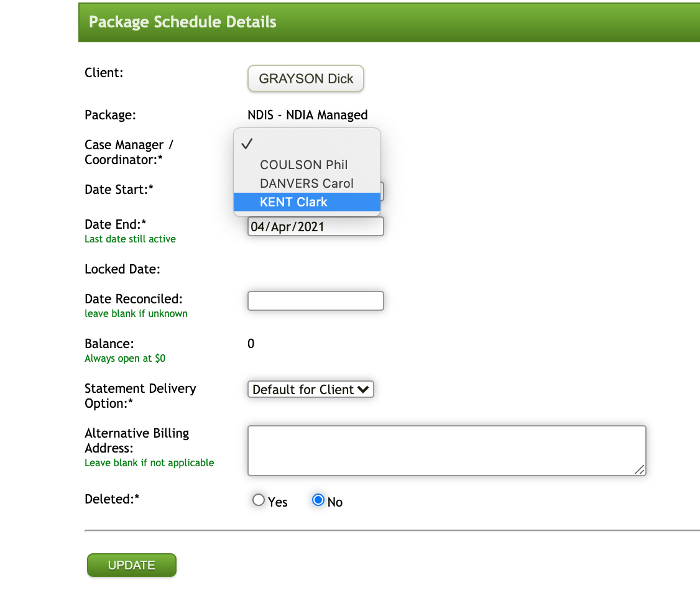Select KENT Clark from the coordinator list
Viewport: 700px width, 598px height.
[293, 202]
